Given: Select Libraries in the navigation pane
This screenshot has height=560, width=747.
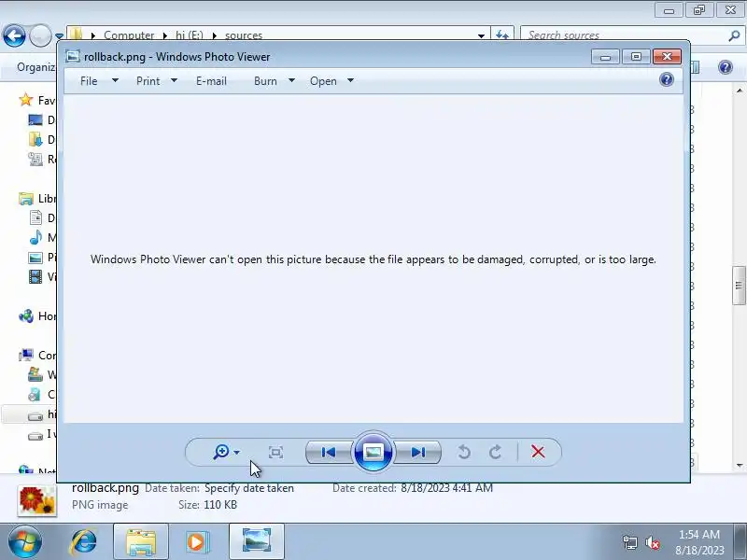Looking at the screenshot, I should (x=37, y=198).
